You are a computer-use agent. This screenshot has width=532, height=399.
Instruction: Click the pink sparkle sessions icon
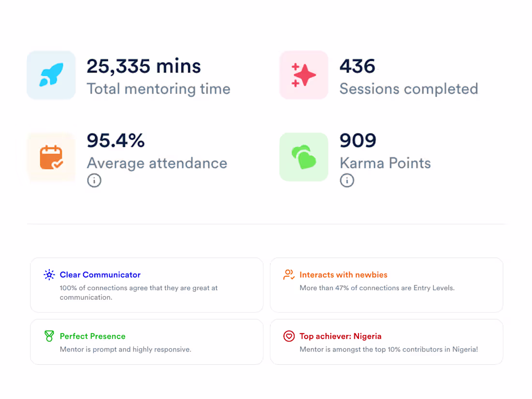click(304, 75)
